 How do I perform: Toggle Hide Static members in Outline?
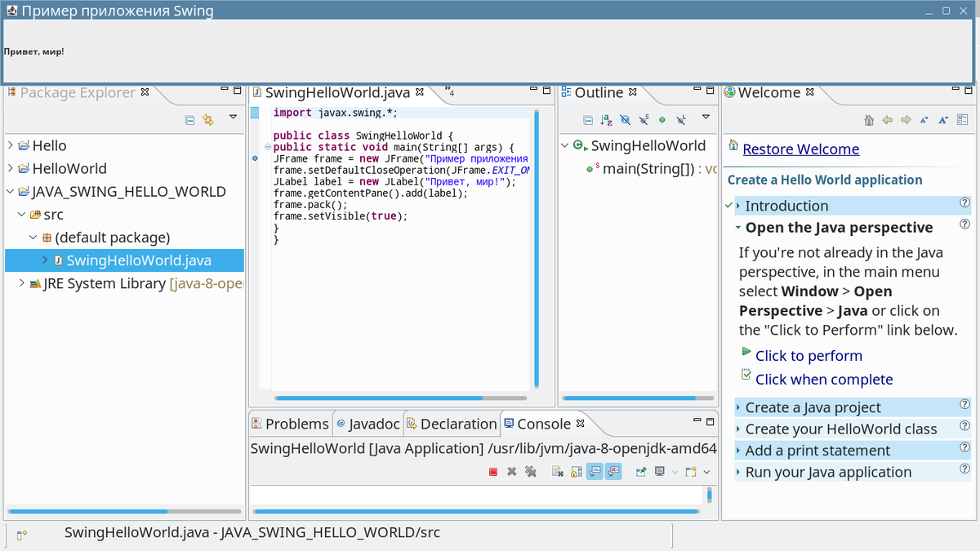(x=644, y=120)
